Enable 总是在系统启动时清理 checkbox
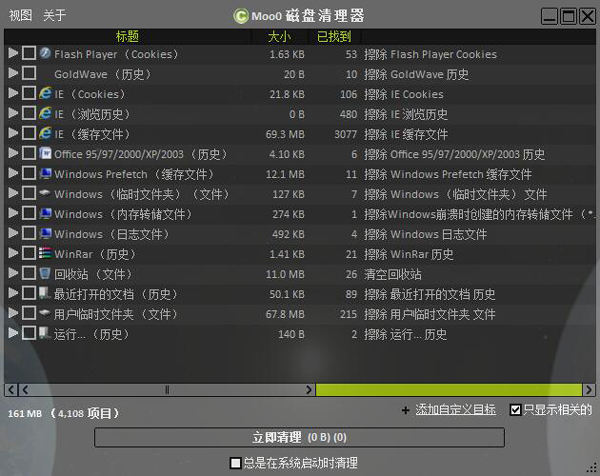This screenshot has width=600, height=476. [236, 463]
